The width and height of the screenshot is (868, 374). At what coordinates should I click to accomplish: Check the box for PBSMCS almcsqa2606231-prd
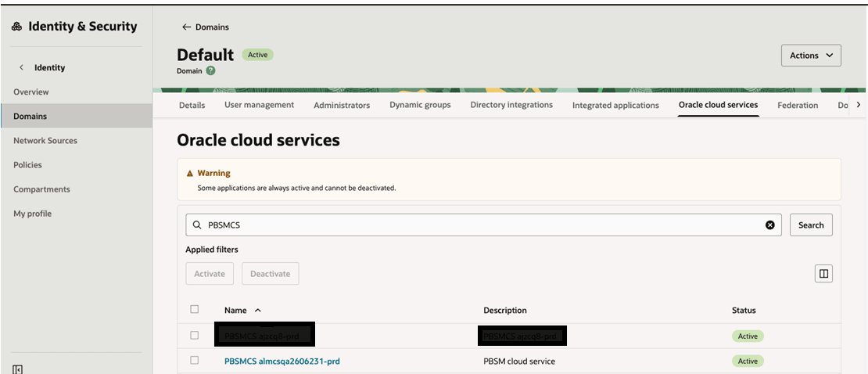click(x=194, y=360)
